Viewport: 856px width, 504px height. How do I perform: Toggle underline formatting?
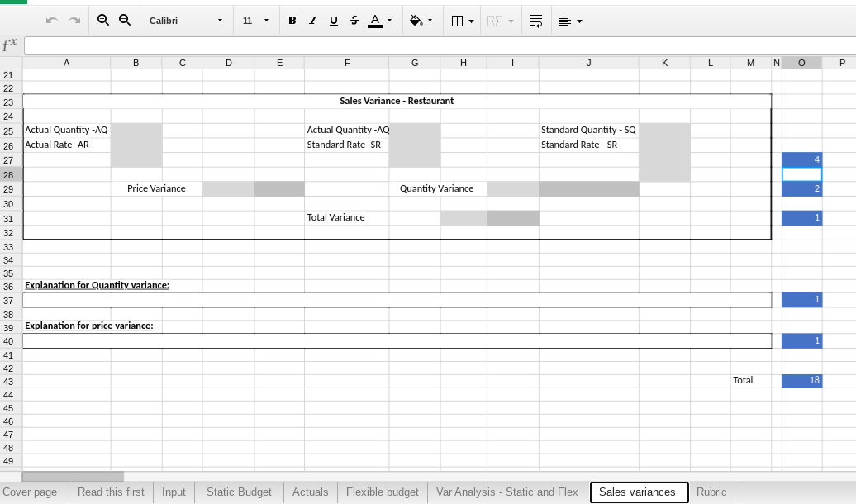point(333,20)
